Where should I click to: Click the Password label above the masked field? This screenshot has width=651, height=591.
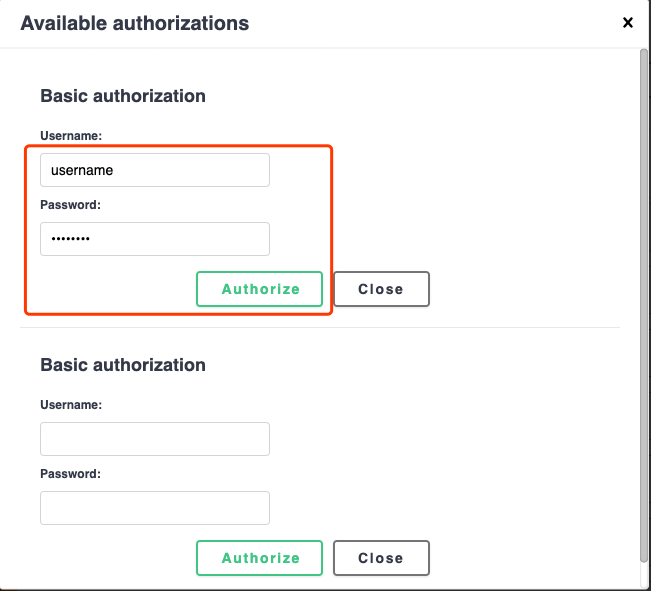[x=71, y=205]
